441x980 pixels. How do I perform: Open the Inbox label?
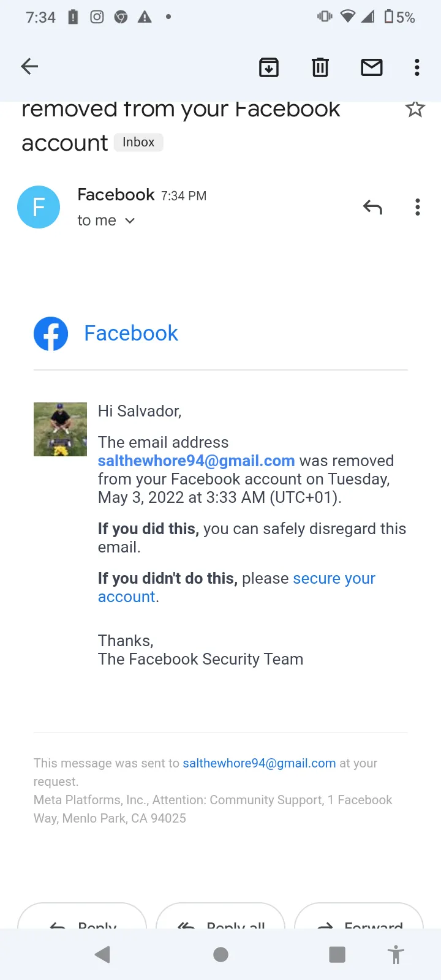[138, 142]
